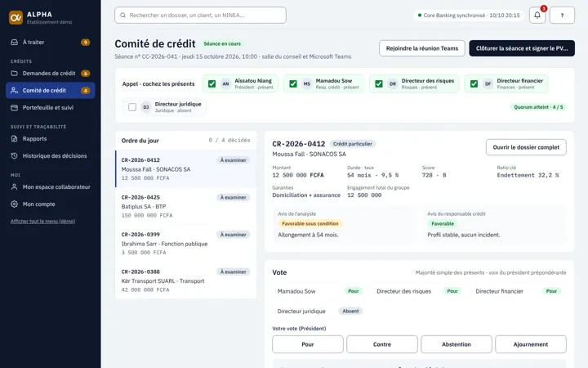Click the Comité de crédit people icon
Viewport: 588px width, 368px height.
(14, 91)
